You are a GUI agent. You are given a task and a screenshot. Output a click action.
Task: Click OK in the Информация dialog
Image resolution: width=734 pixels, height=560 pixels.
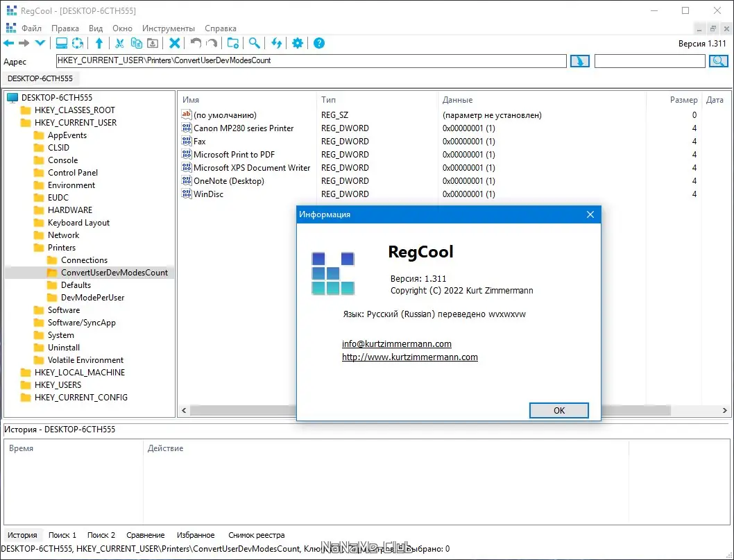[559, 410]
